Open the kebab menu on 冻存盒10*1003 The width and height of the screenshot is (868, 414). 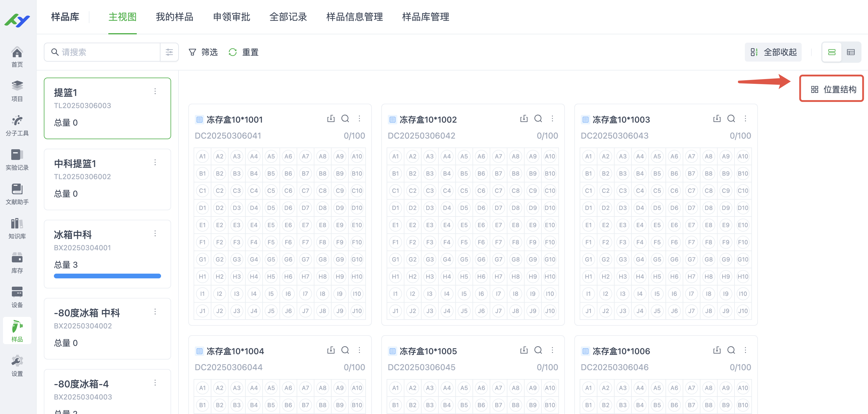click(746, 119)
